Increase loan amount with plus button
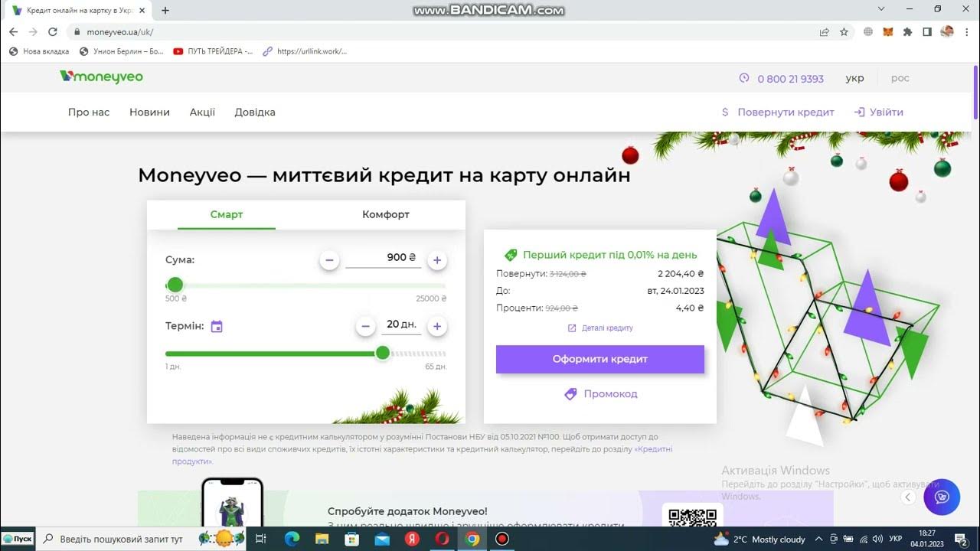The image size is (980, 551). point(437,260)
